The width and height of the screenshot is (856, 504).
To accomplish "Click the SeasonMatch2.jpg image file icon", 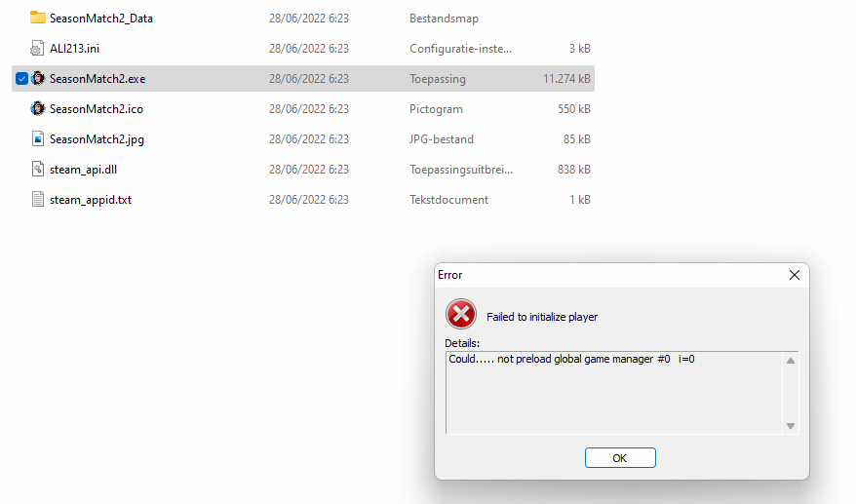I will [x=38, y=138].
